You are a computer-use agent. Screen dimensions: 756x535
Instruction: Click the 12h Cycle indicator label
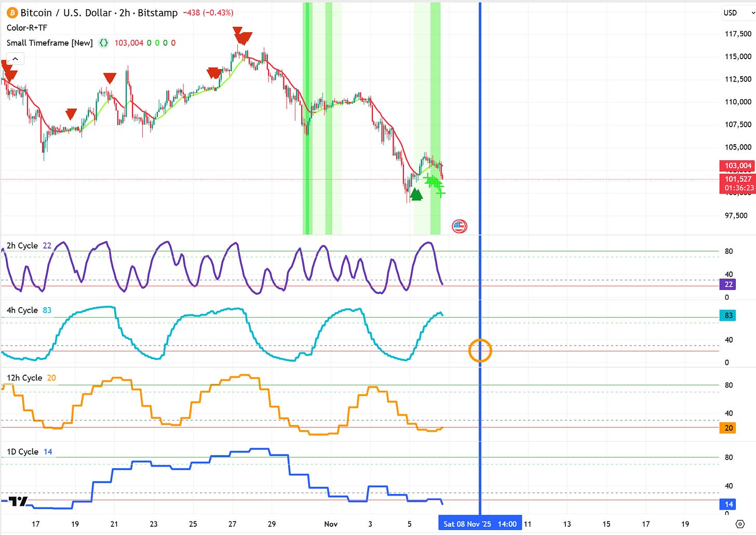click(24, 378)
